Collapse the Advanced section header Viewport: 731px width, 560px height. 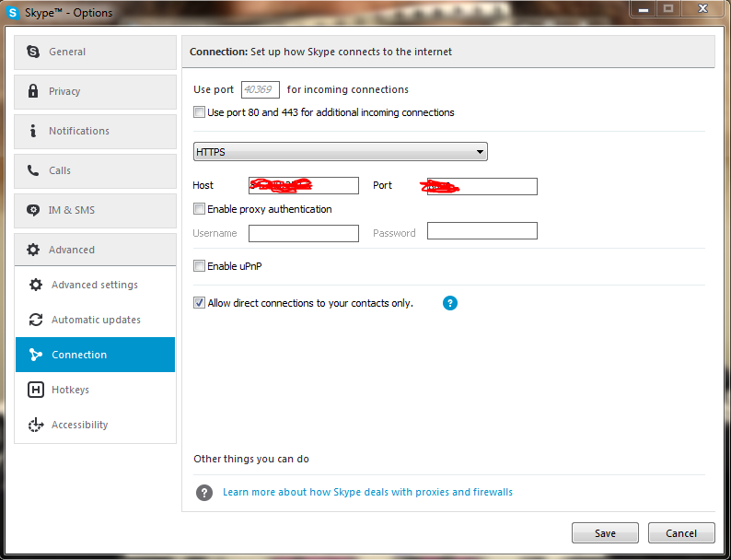click(95, 250)
